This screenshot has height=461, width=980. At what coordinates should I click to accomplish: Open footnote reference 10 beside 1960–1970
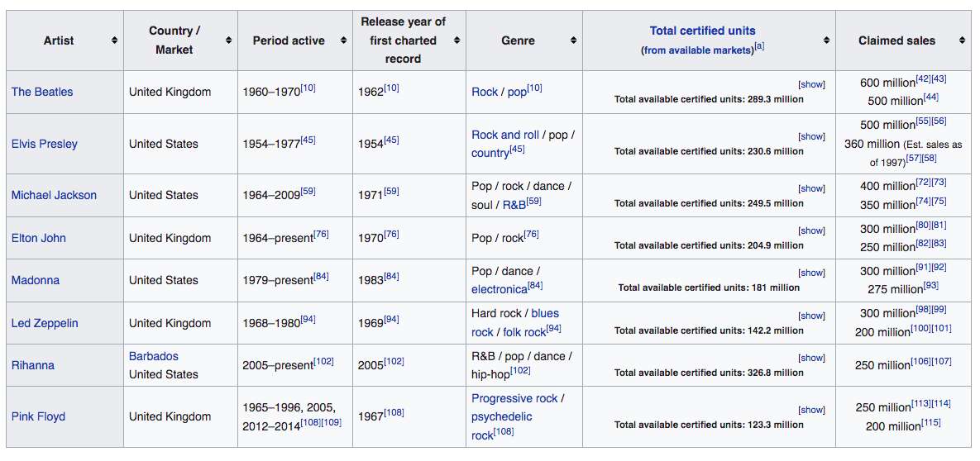point(308,88)
